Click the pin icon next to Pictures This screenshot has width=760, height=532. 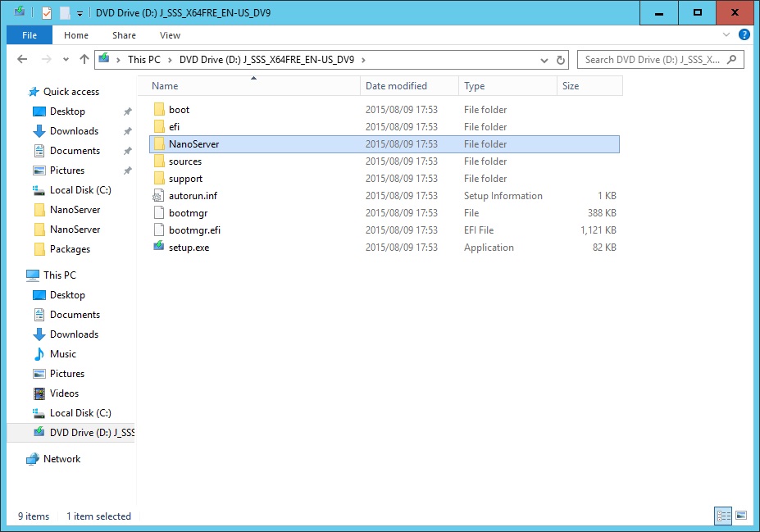click(x=127, y=171)
